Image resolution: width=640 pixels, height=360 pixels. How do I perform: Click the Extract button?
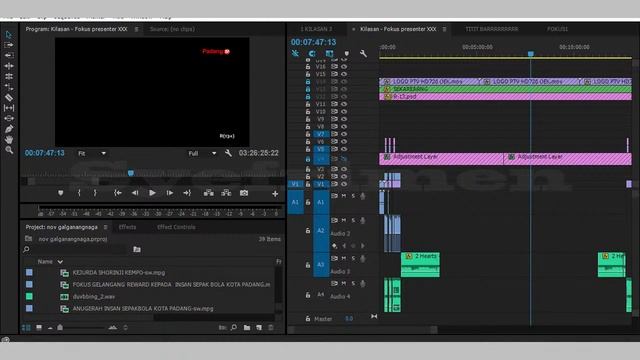pos(226,193)
